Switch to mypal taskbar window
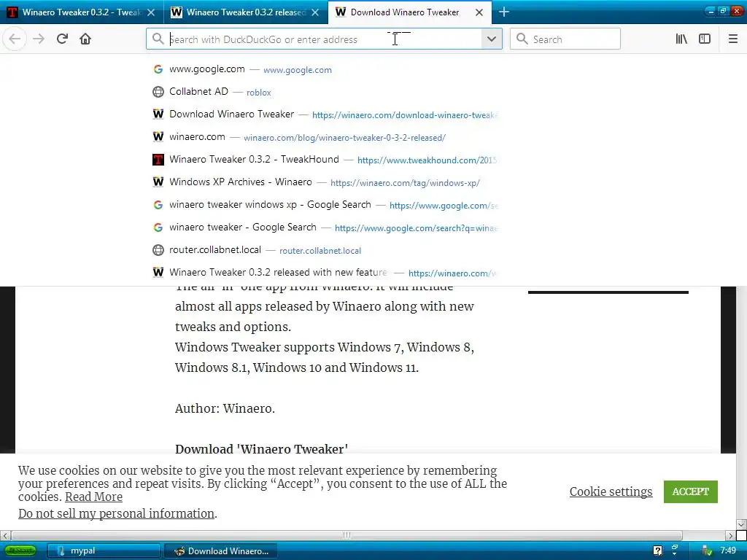The height and width of the screenshot is (560, 747). (x=104, y=551)
